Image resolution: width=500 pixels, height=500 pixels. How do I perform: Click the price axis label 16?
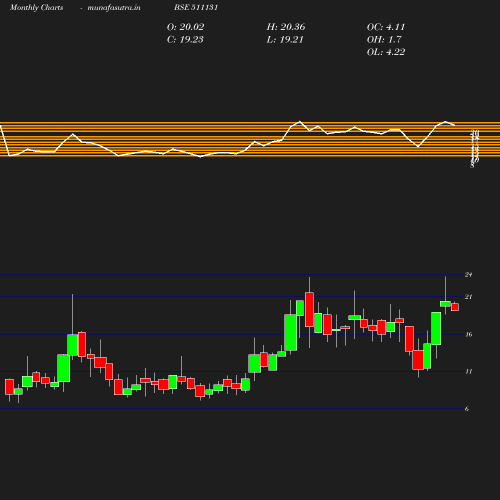tap(468, 334)
